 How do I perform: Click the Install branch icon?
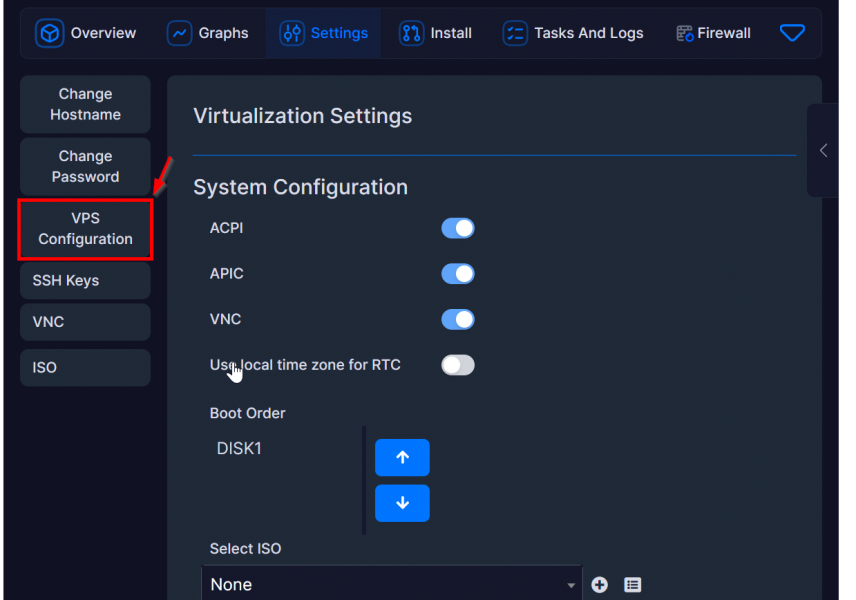click(411, 33)
